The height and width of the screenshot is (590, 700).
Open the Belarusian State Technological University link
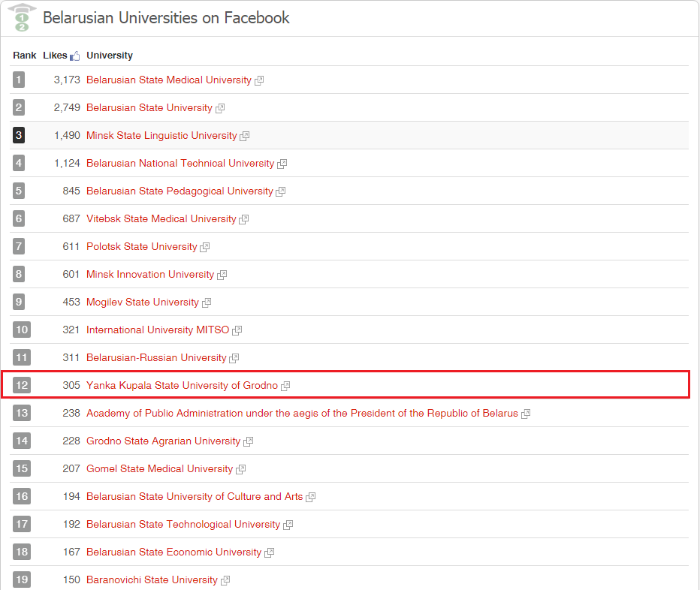[x=183, y=524]
